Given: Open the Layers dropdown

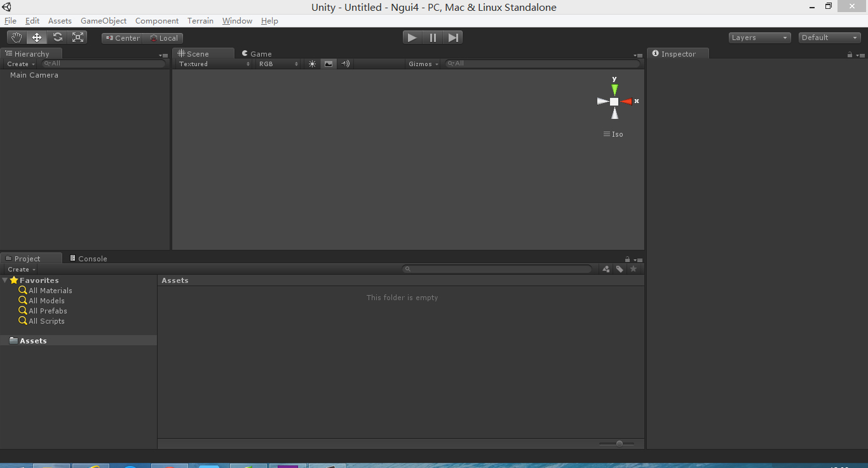Looking at the screenshot, I should point(760,38).
